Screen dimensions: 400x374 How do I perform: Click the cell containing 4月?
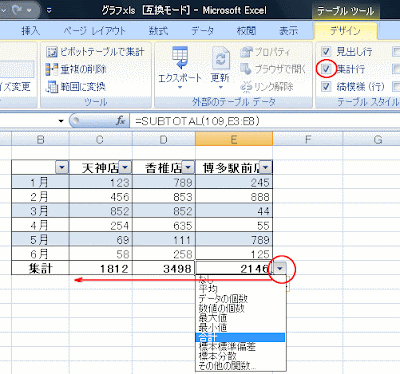point(40,225)
